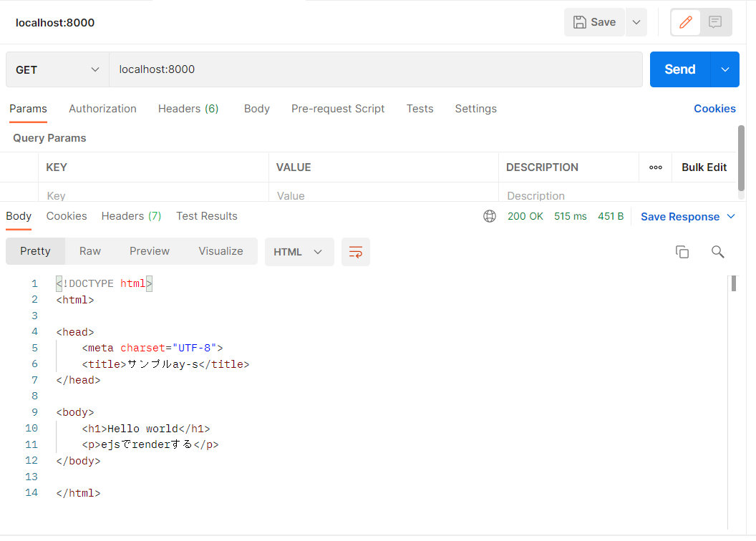Select the Pretty view
Screen dimensions: 756x541
click(35, 251)
